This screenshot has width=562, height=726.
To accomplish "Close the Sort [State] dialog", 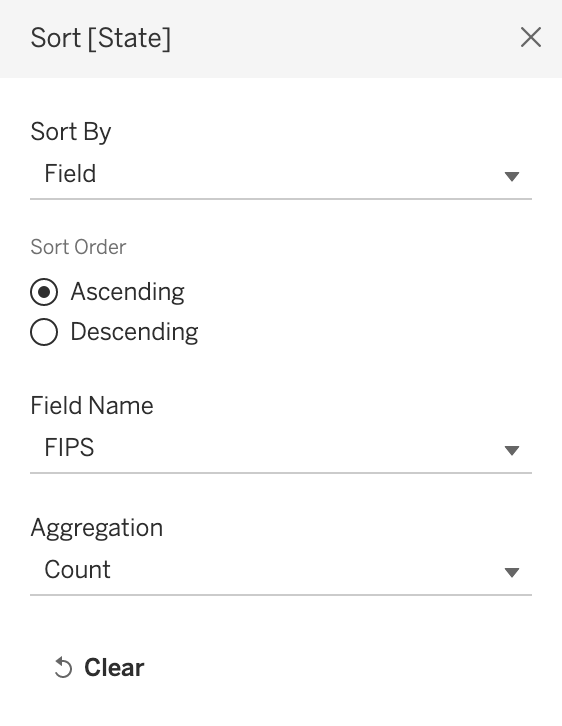I will [531, 37].
